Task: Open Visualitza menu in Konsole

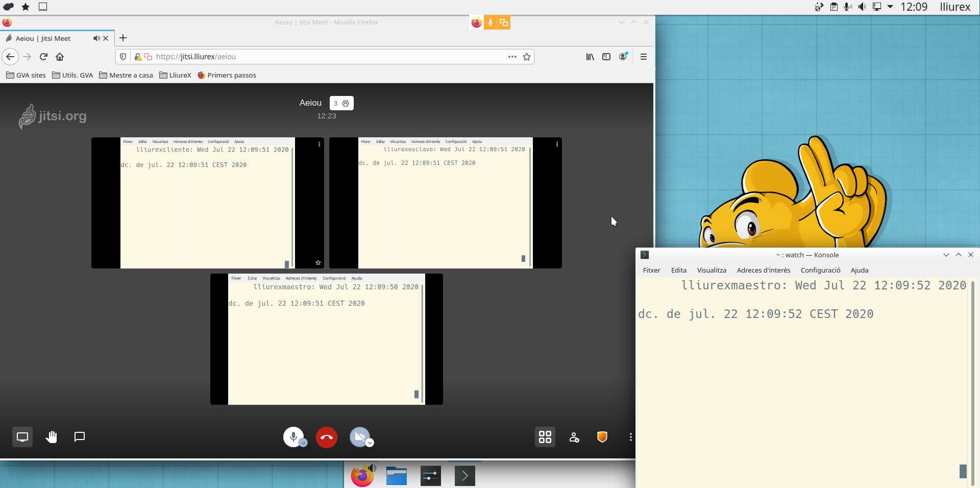Action: coord(712,270)
